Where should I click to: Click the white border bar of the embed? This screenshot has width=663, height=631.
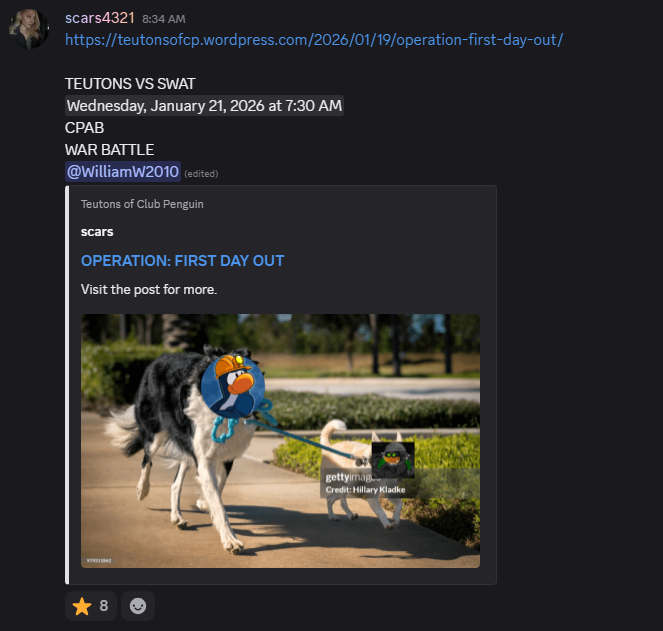click(67, 385)
